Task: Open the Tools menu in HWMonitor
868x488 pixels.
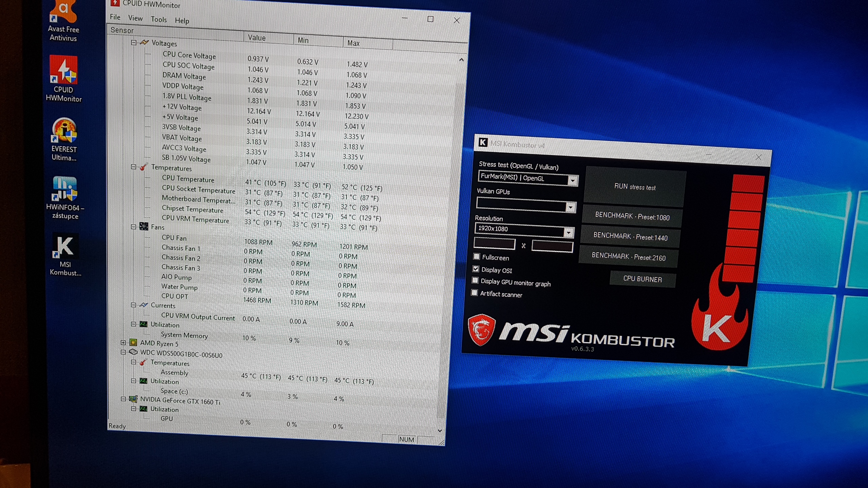Action: [x=159, y=19]
